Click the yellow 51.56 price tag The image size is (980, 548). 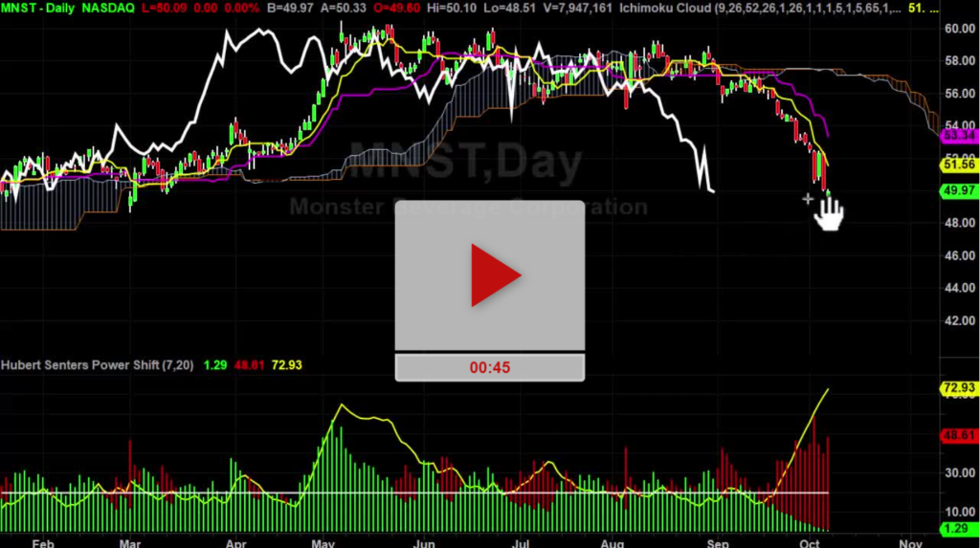(x=957, y=165)
